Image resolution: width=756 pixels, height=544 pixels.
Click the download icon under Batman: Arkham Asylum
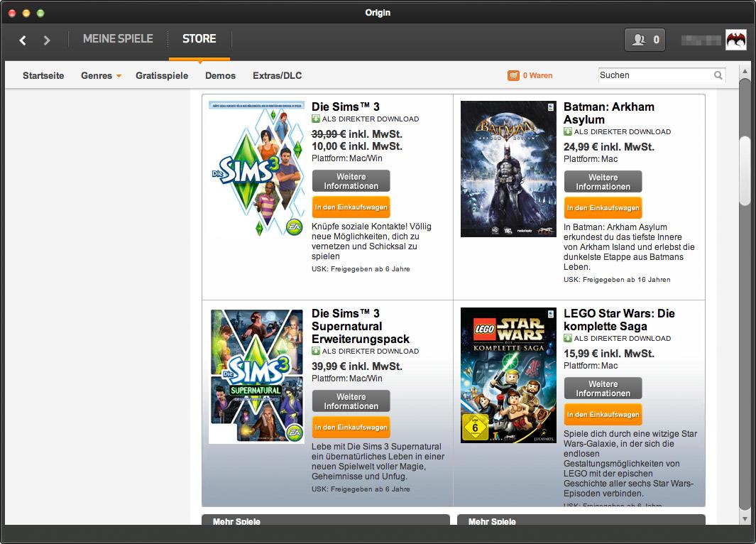568,131
